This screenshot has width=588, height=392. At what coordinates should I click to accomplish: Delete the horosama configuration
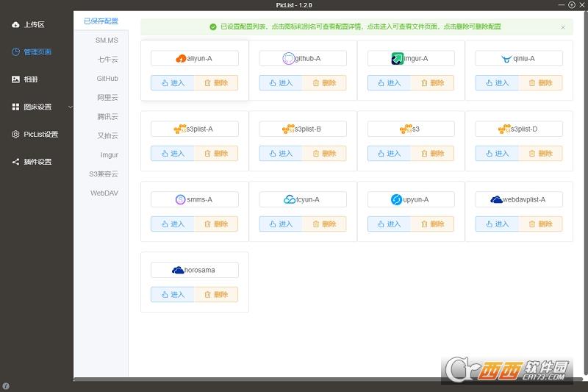(x=216, y=294)
